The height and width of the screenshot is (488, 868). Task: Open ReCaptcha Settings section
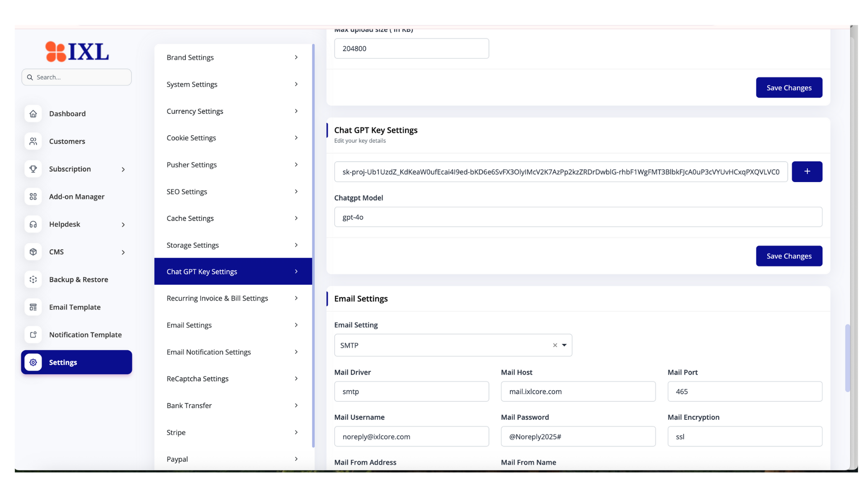pos(233,379)
